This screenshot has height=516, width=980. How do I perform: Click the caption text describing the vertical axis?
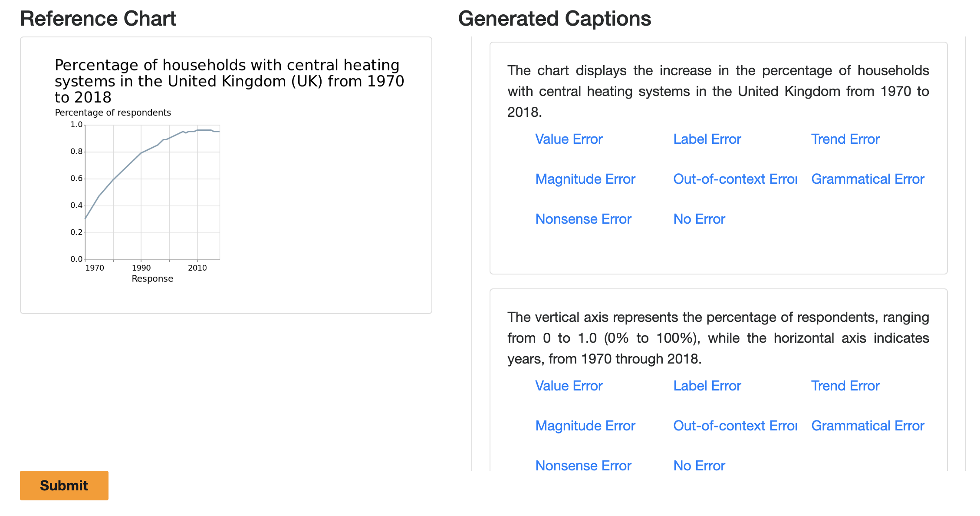pyautogui.click(x=718, y=338)
